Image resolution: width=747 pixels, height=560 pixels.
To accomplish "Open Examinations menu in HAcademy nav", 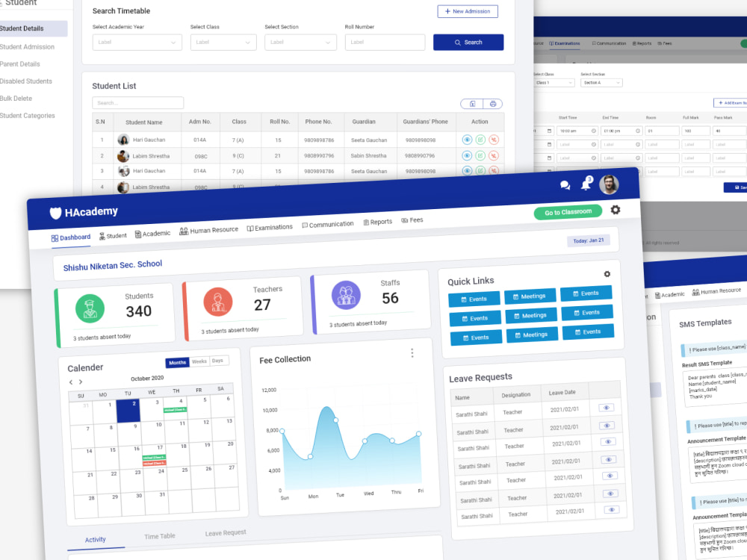I will pyautogui.click(x=270, y=228).
